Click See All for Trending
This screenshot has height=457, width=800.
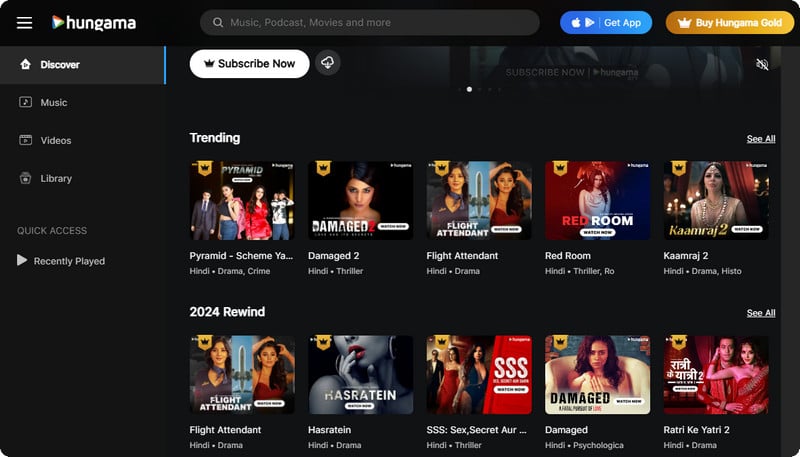(x=761, y=139)
